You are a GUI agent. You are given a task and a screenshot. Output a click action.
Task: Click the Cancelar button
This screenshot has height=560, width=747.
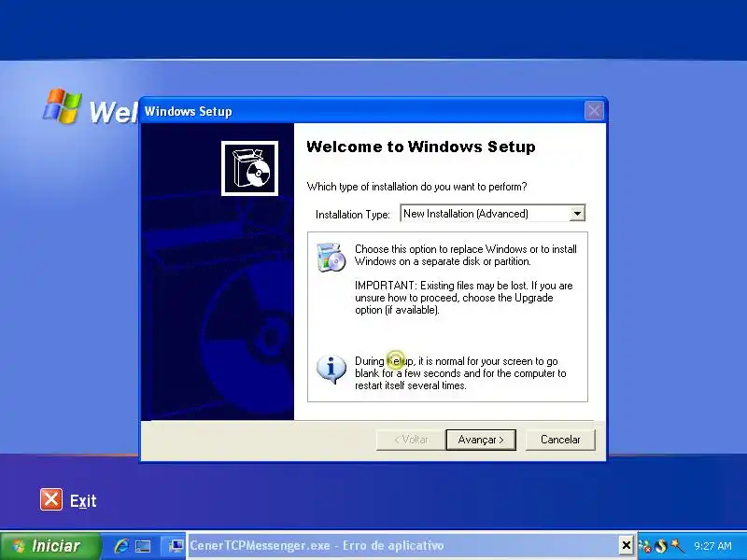click(560, 440)
